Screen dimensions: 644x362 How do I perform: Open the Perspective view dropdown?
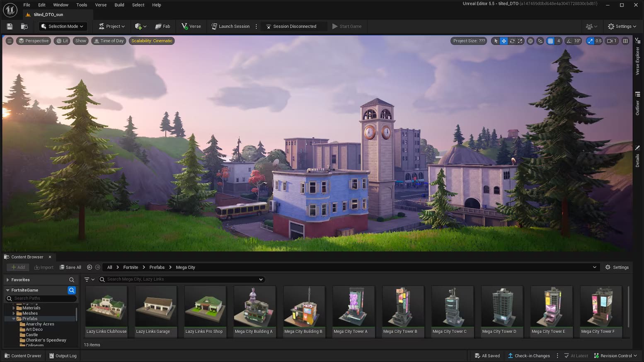(33, 41)
